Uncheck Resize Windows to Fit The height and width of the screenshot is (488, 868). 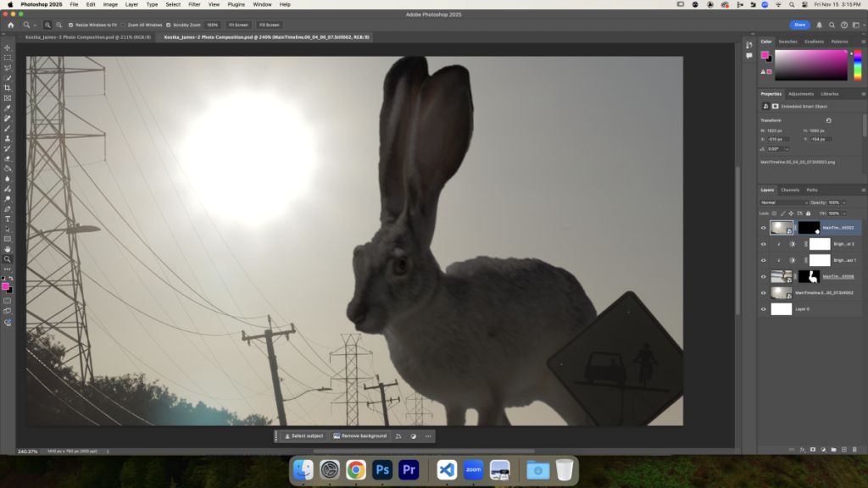click(x=70, y=25)
